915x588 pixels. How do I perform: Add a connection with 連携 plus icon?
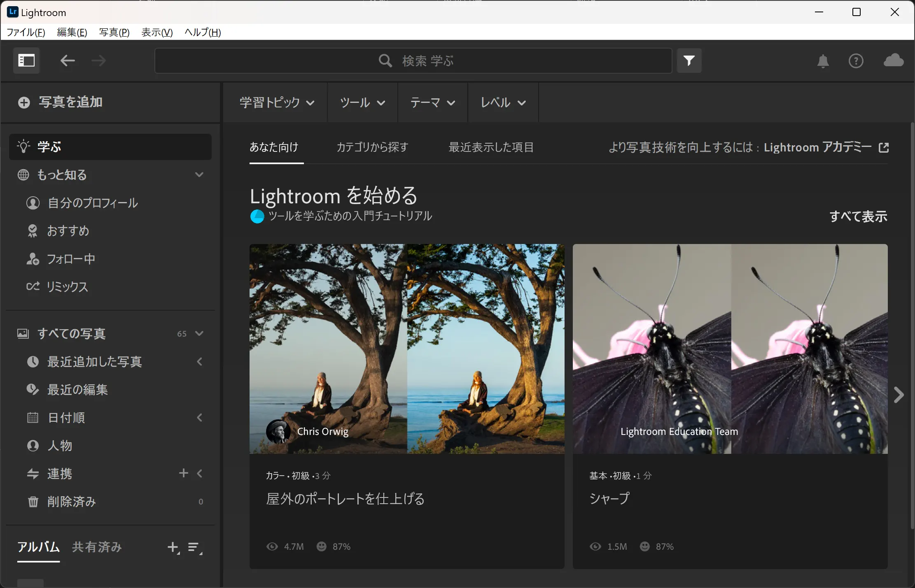pyautogui.click(x=184, y=473)
